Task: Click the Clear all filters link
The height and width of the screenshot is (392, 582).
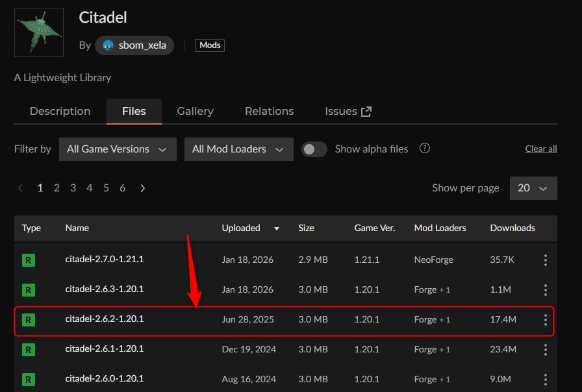Action: click(540, 149)
